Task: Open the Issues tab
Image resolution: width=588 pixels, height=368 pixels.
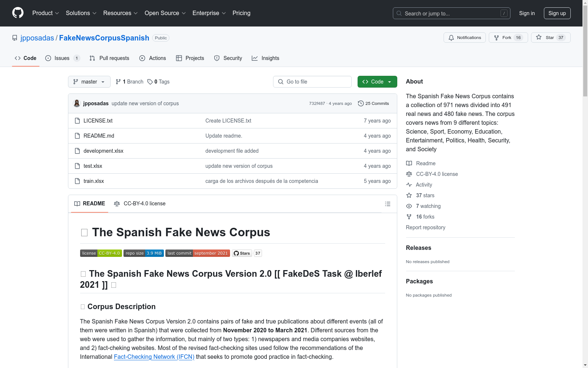Action: [x=62, y=58]
